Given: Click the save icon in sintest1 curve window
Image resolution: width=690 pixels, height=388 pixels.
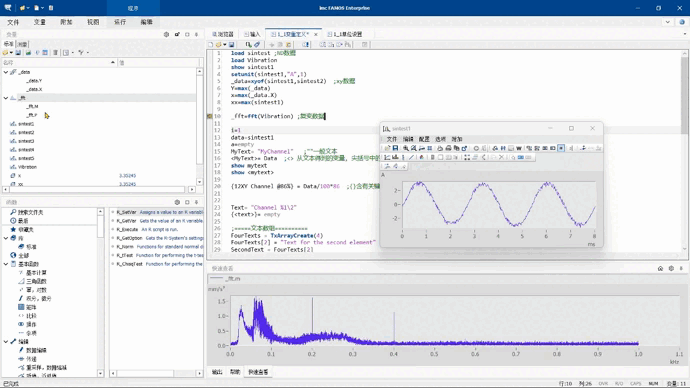Looking at the screenshot, I should point(395,148).
